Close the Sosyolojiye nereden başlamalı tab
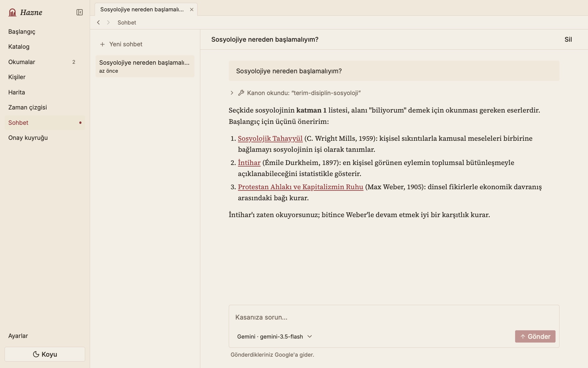 (192, 10)
